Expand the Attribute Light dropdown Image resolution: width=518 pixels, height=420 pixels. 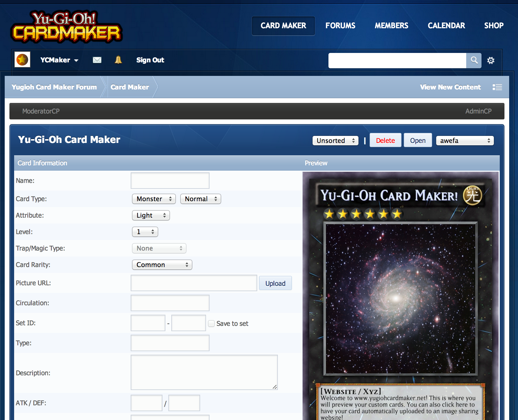point(151,215)
